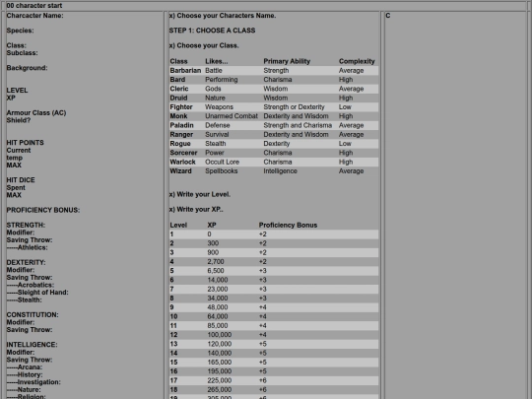Click the 'Fighter' class cell
532x399 pixels.
point(181,106)
